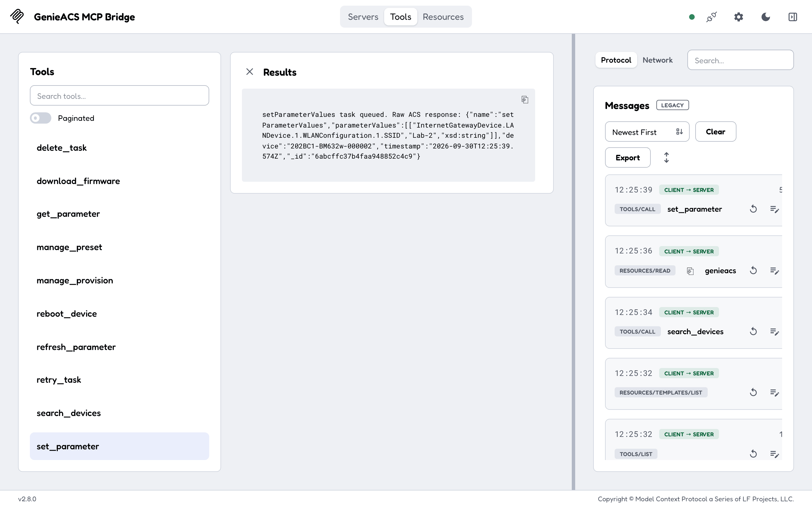Focus the messages Search field
The image size is (812, 508).
(740, 60)
